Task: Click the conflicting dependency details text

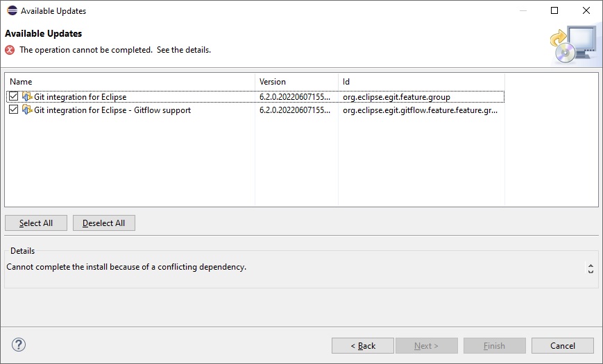Action: point(126,267)
